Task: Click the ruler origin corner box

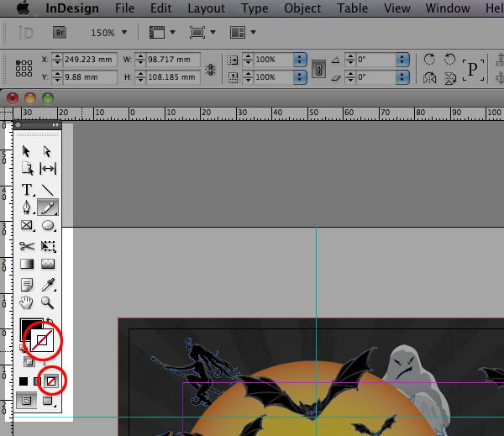Action: point(6,114)
